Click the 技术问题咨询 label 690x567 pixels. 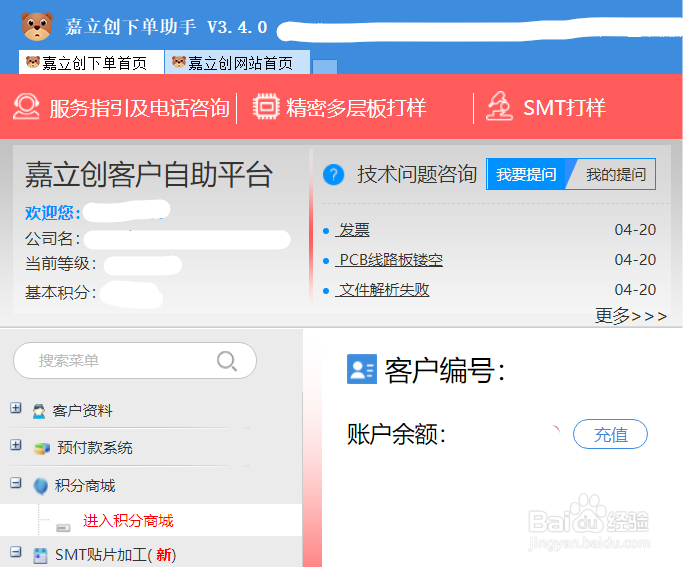(417, 174)
